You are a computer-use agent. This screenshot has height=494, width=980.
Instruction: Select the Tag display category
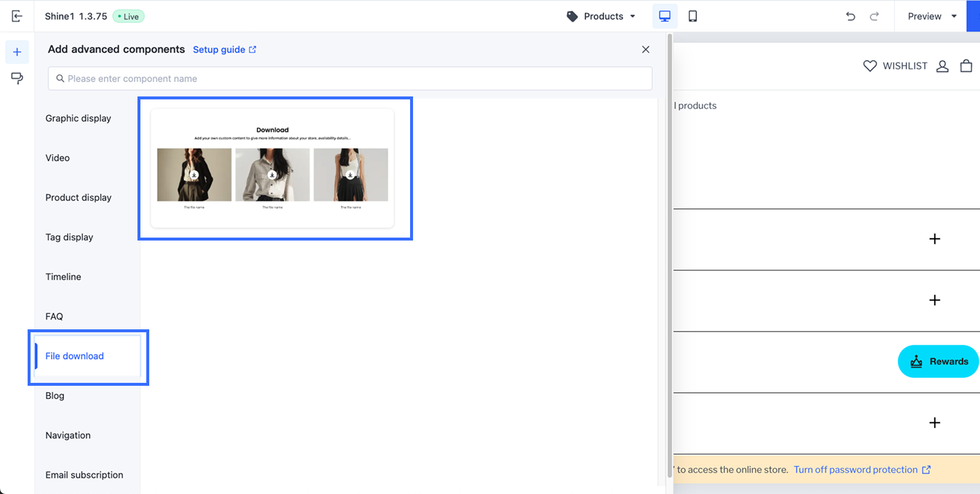tap(69, 237)
